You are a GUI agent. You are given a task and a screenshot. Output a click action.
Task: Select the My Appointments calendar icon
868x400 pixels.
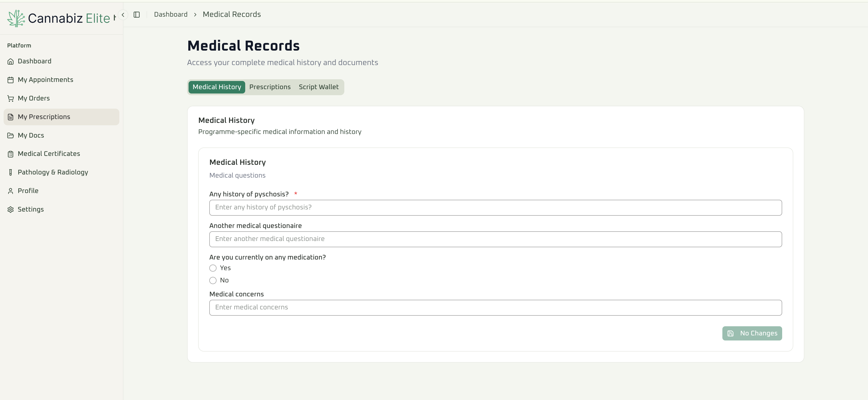[x=10, y=80]
